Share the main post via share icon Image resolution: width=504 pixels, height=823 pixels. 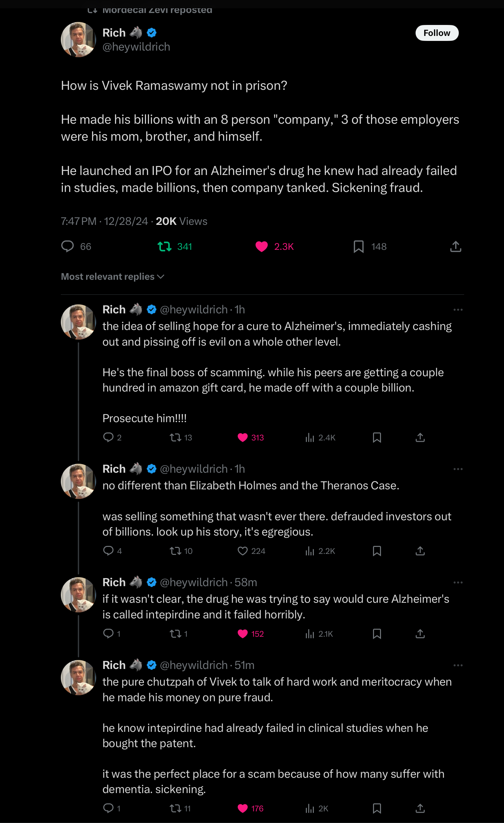(455, 247)
